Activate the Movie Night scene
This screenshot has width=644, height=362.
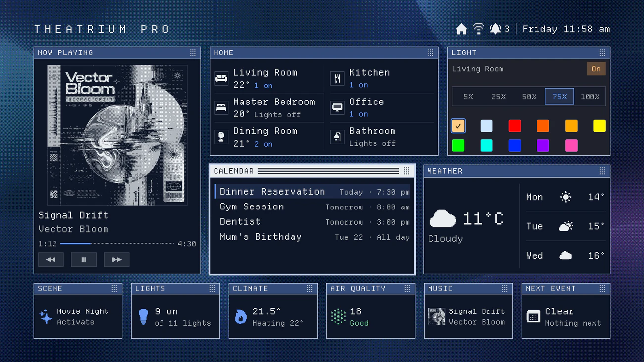78,316
